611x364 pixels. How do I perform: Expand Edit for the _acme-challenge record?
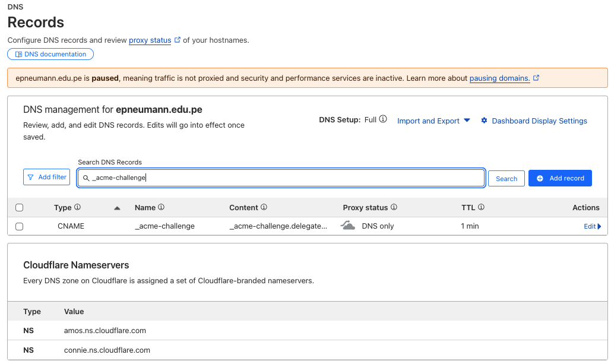pyautogui.click(x=593, y=226)
